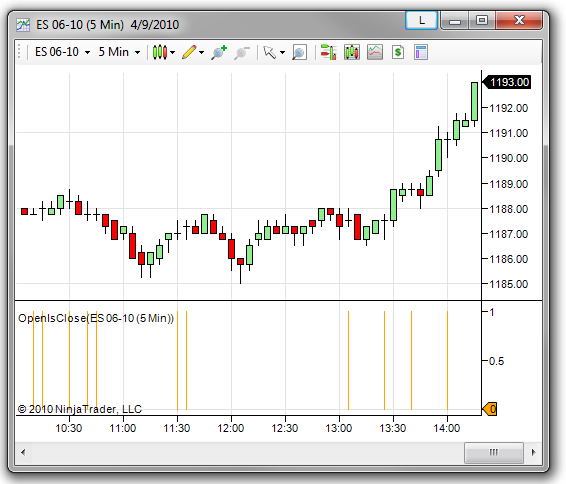Click the 11:30 time axis label
566x484 pixels.
(x=177, y=428)
